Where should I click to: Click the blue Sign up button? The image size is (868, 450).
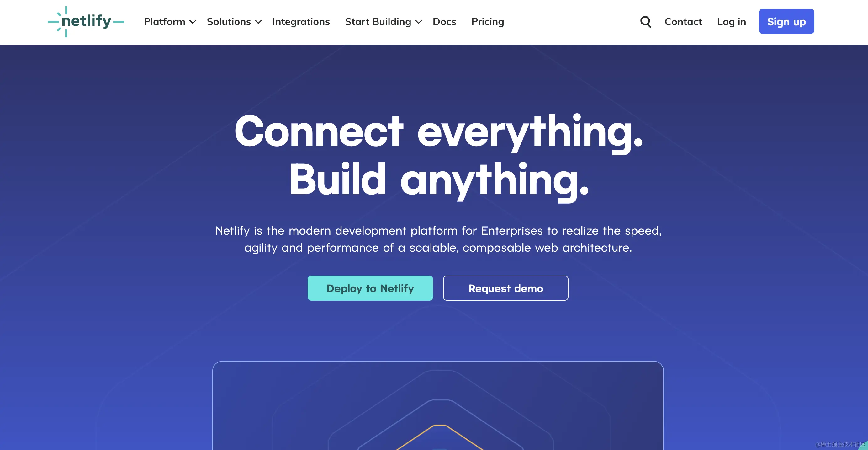coord(786,21)
